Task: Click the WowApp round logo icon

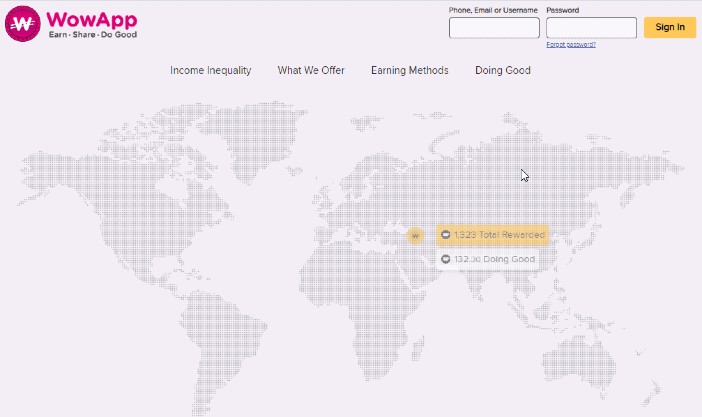Action: [22, 24]
